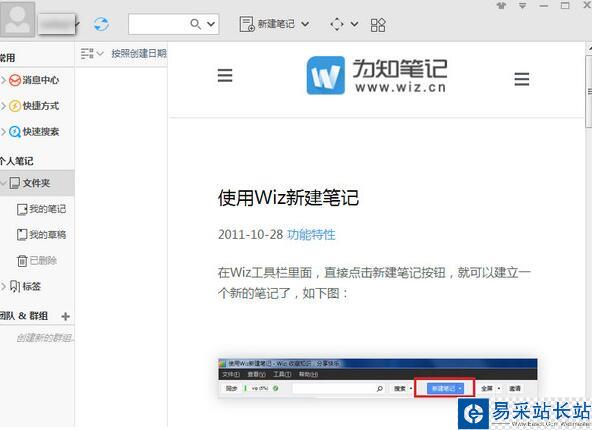
Task: Open the search options dropdown arrow
Action: [x=211, y=25]
